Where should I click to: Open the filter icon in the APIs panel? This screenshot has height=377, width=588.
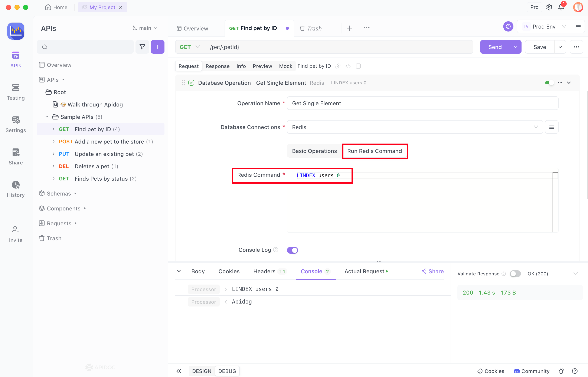coord(142,47)
